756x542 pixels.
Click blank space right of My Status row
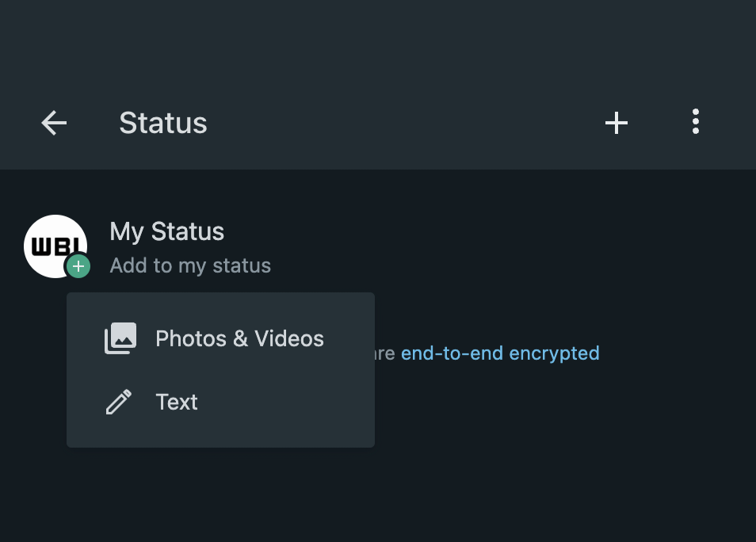click(515, 247)
